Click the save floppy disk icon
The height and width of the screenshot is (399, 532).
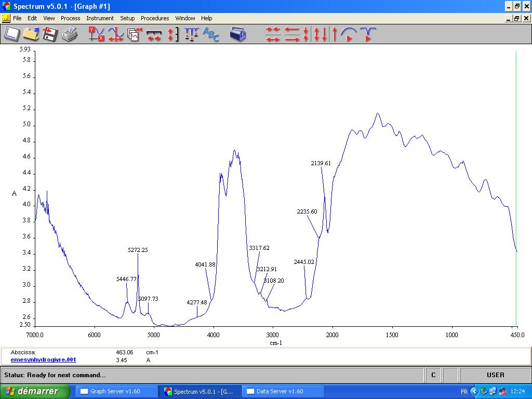coord(50,34)
